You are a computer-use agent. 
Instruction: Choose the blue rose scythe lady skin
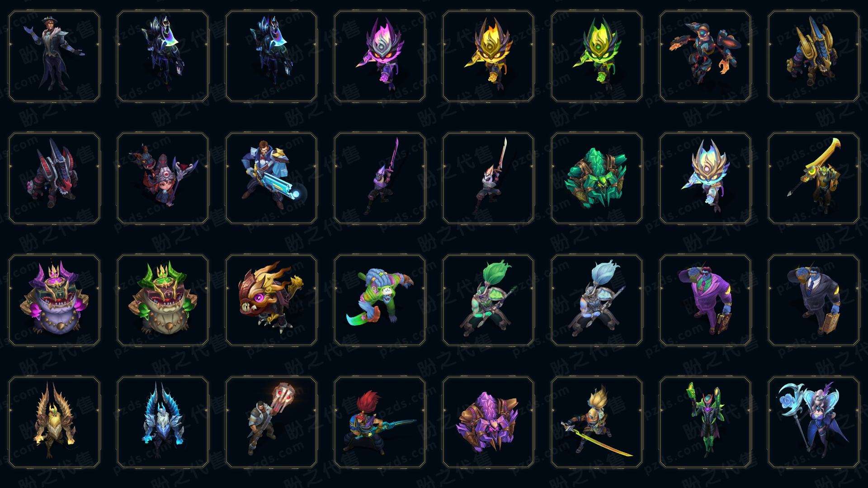814,422
